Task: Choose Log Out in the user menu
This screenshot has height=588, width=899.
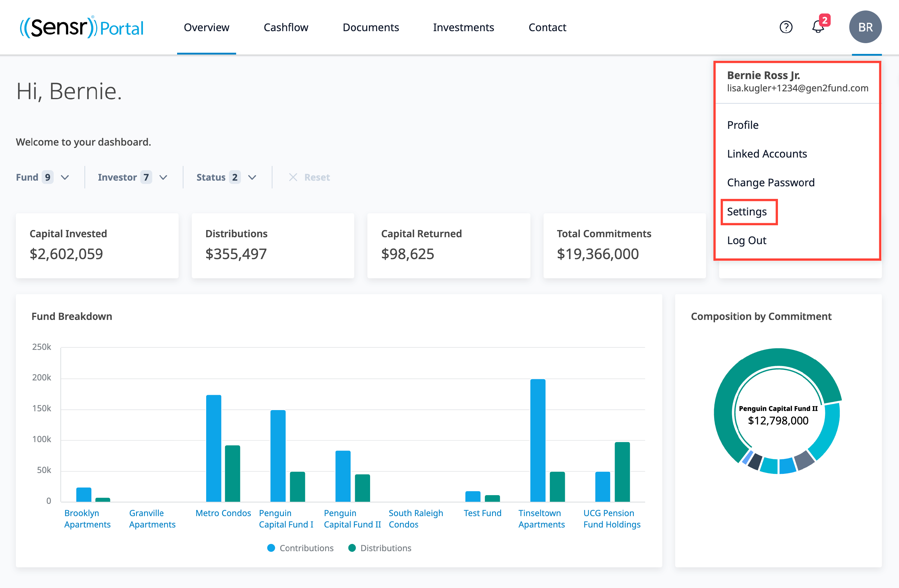Action: [746, 240]
